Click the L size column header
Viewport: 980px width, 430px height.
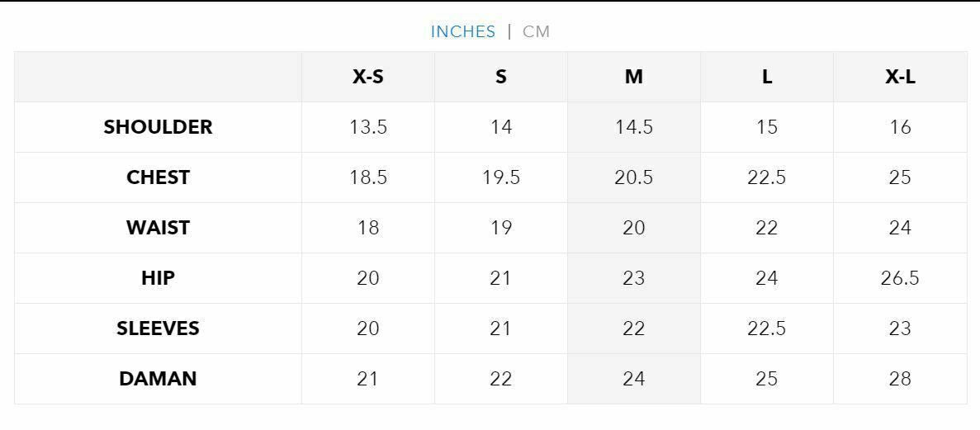pyautogui.click(x=767, y=77)
